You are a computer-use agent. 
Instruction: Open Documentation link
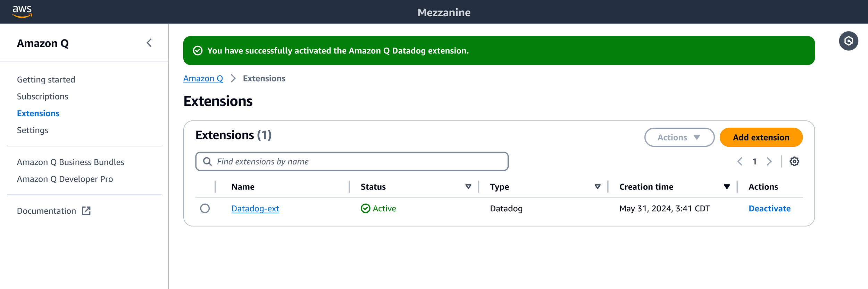[x=47, y=211]
